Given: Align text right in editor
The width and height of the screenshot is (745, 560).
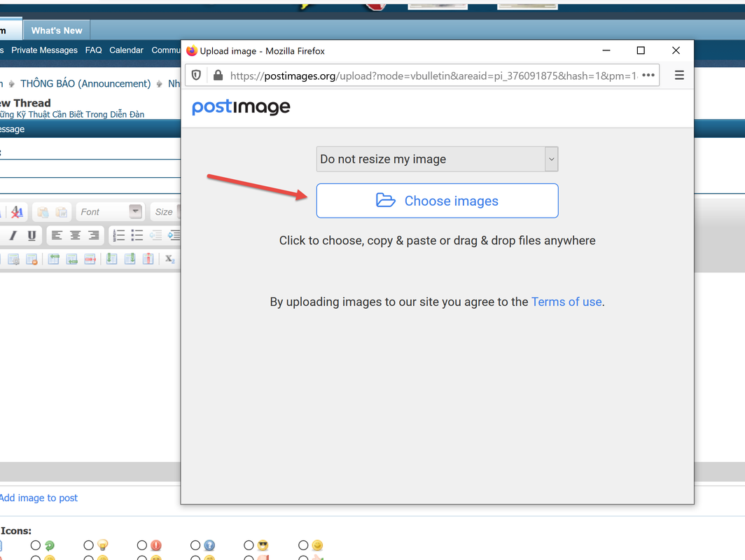Looking at the screenshot, I should point(94,235).
